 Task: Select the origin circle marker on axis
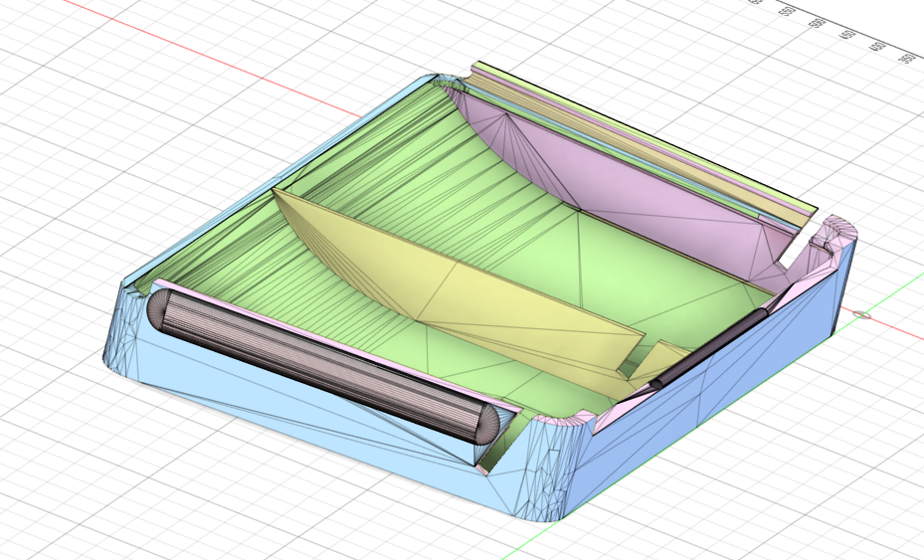[862, 315]
